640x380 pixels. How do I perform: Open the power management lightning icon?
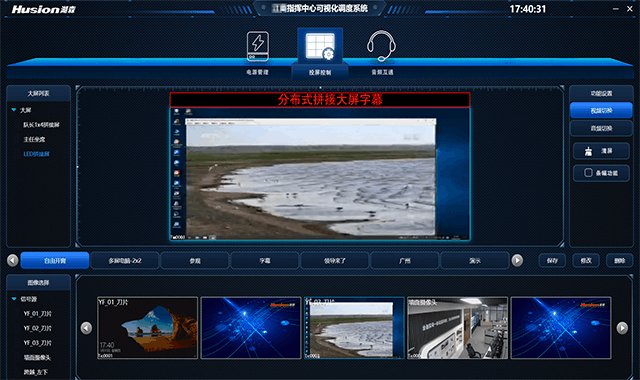[x=258, y=47]
